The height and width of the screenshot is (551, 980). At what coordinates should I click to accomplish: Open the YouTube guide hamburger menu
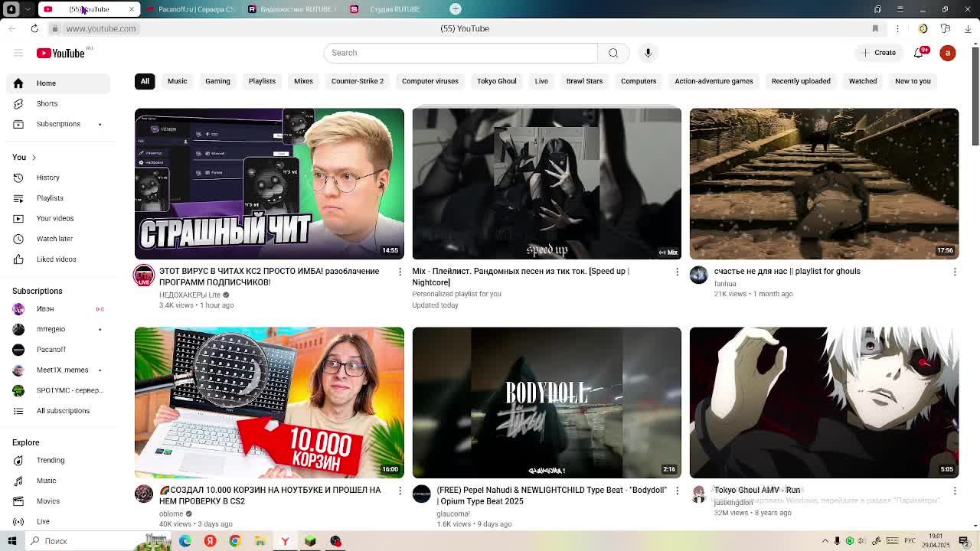pos(18,53)
